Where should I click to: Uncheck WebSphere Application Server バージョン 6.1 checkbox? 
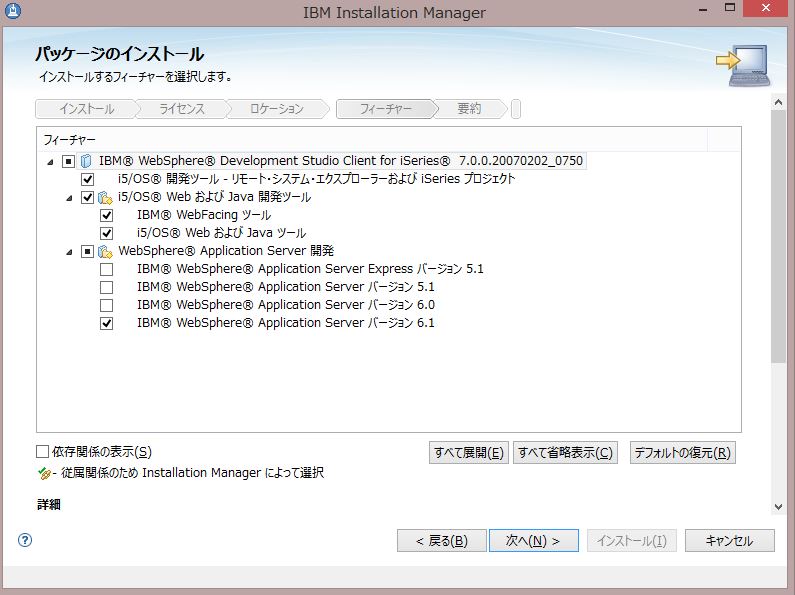coord(106,323)
